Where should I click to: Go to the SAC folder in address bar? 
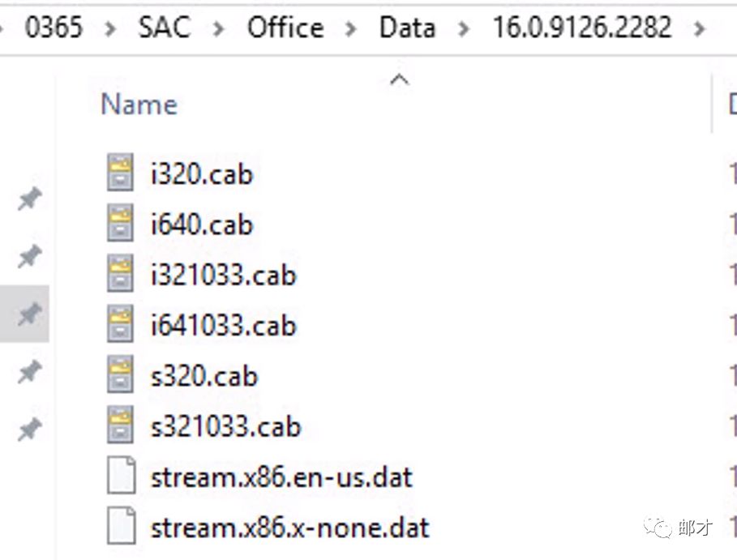click(164, 28)
